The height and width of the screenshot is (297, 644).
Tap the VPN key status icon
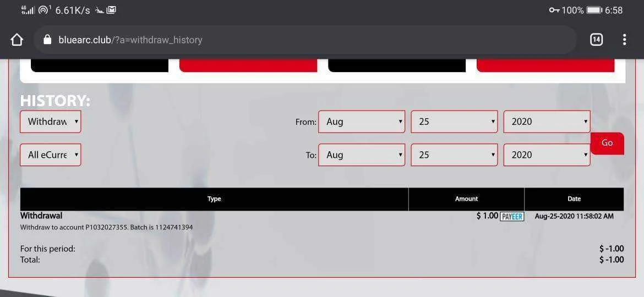(554, 10)
